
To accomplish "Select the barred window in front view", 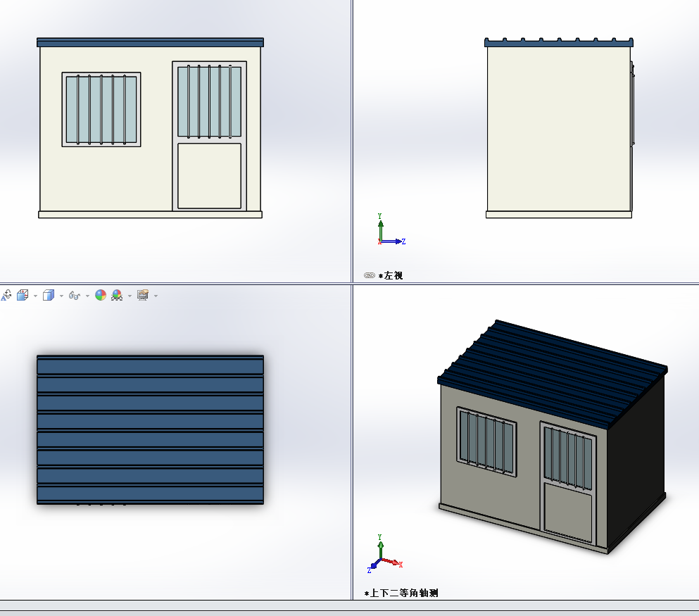I will [101, 110].
